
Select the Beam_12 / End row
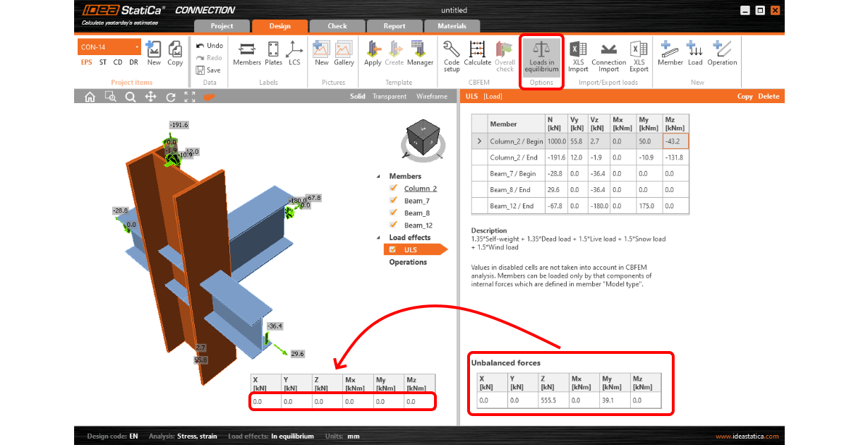pos(580,206)
